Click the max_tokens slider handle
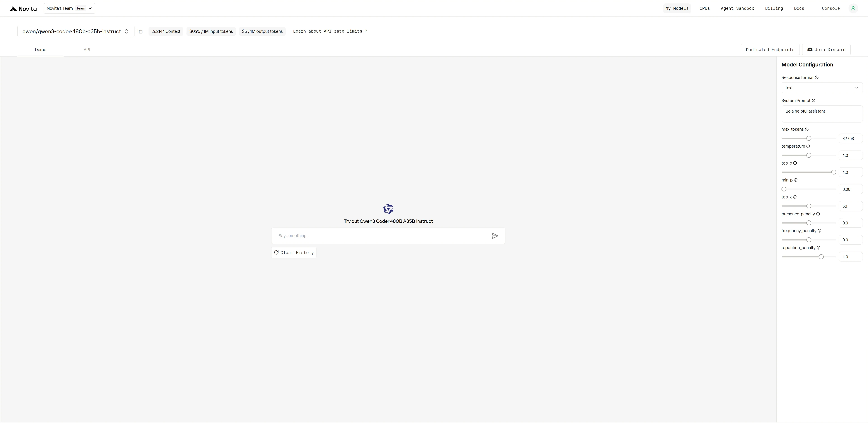This screenshot has width=868, height=431. click(x=809, y=139)
